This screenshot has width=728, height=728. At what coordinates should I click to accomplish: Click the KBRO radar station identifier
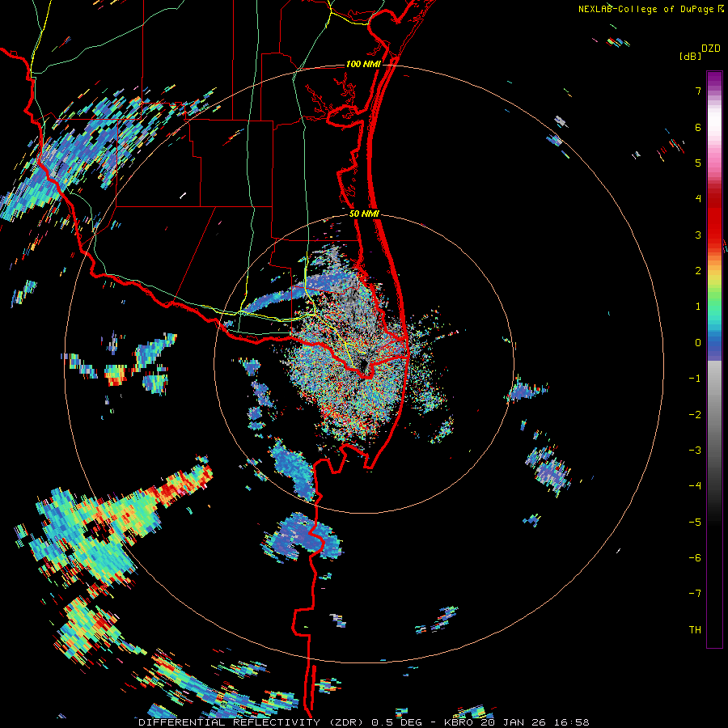point(459,722)
